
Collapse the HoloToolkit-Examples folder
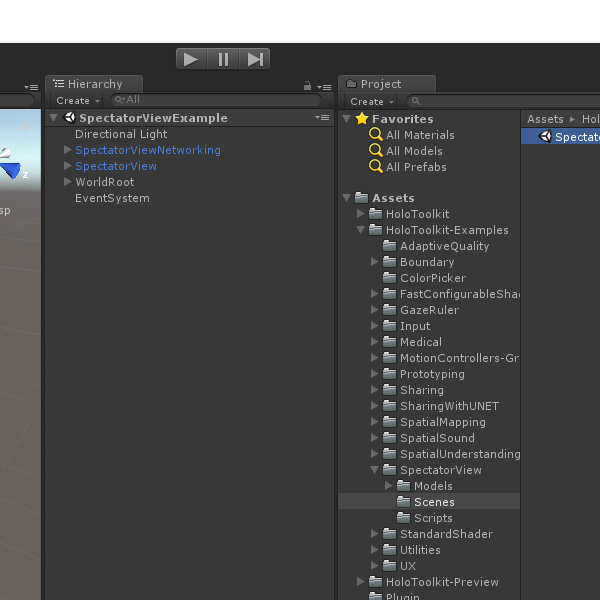[x=360, y=230]
